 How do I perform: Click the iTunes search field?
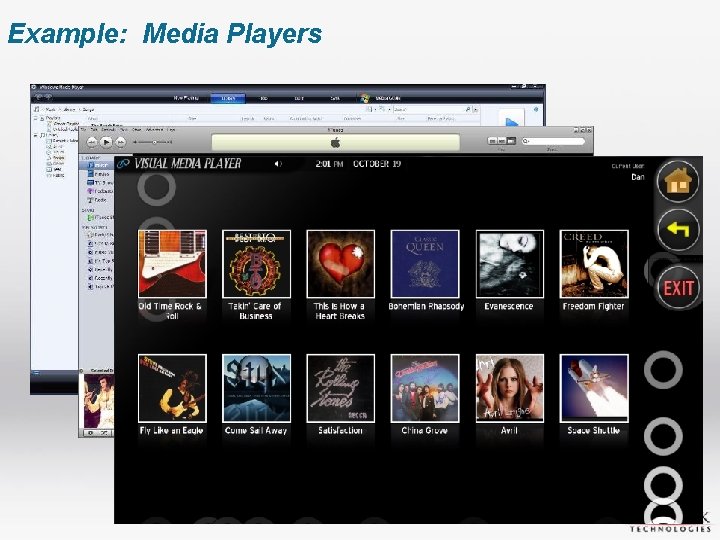tap(553, 141)
